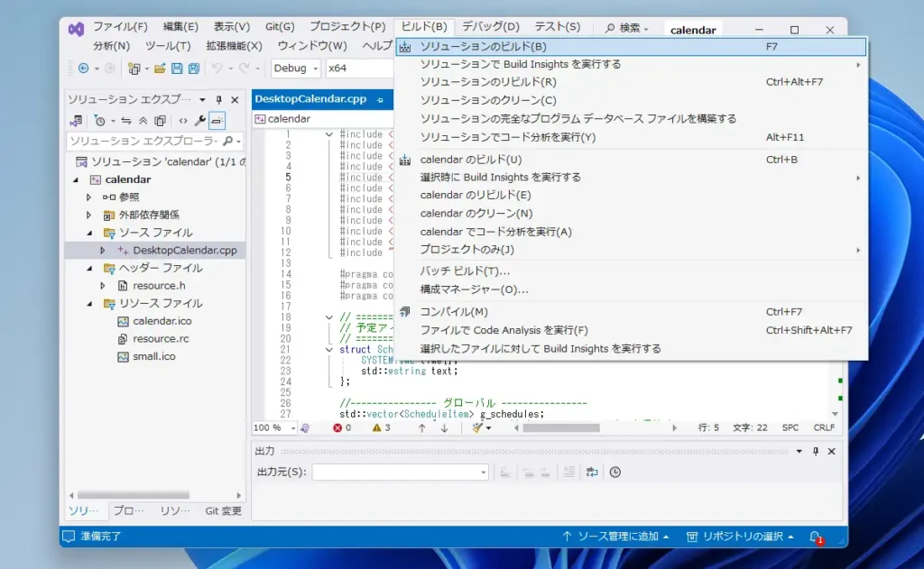Open the プロジェクトのみ(J) submenu
The height and width of the screenshot is (569, 924).
tap(631, 250)
